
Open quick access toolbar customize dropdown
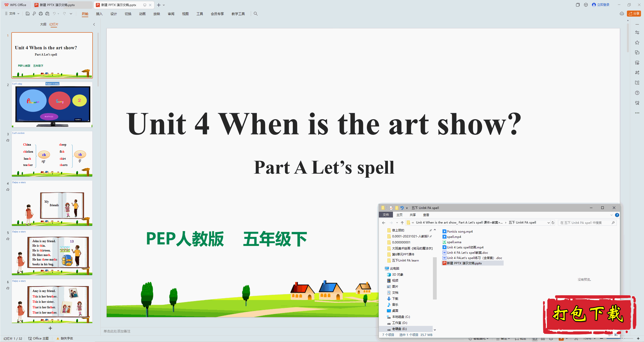click(x=71, y=14)
